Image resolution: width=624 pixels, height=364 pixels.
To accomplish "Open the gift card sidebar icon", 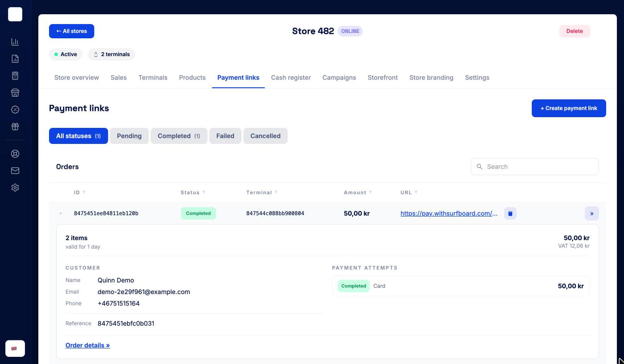I will pyautogui.click(x=15, y=127).
